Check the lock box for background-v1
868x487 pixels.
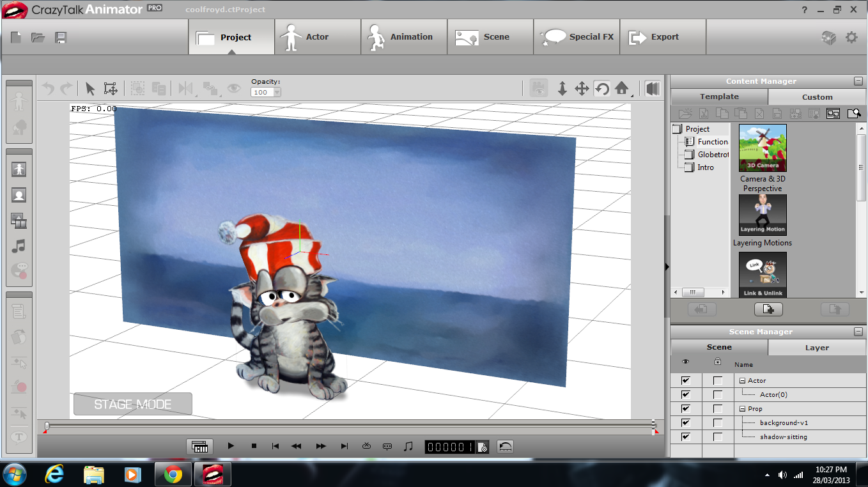(718, 422)
